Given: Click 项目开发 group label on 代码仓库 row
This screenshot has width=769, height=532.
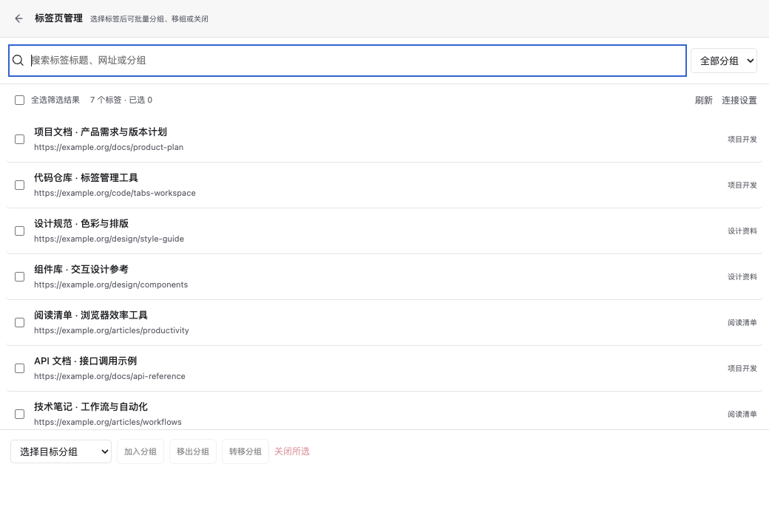Looking at the screenshot, I should 742,185.
